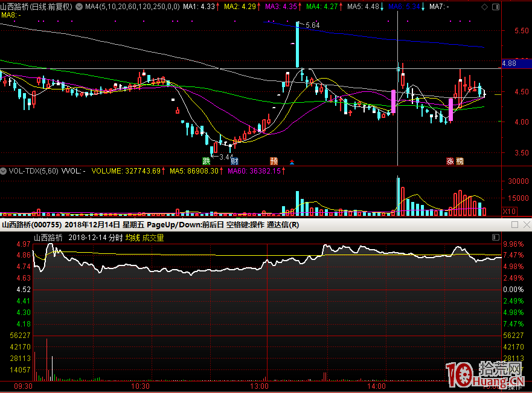Click the 13:00 time axis label

tap(259, 386)
